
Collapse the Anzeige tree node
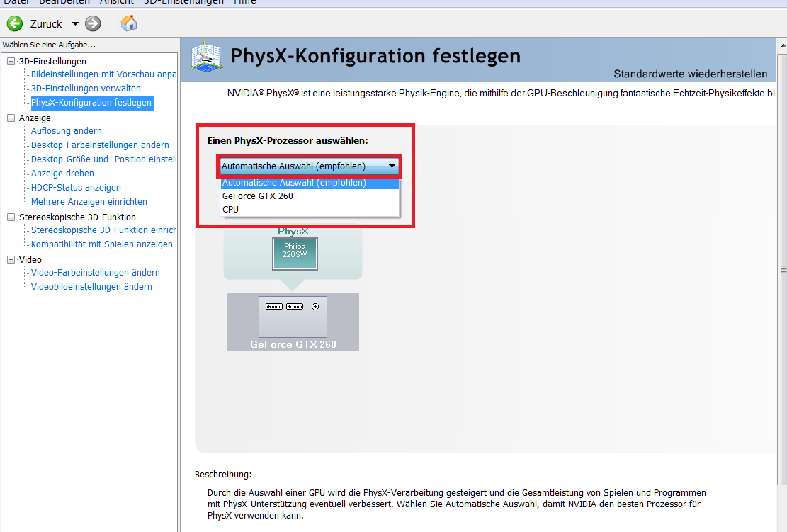[11, 118]
